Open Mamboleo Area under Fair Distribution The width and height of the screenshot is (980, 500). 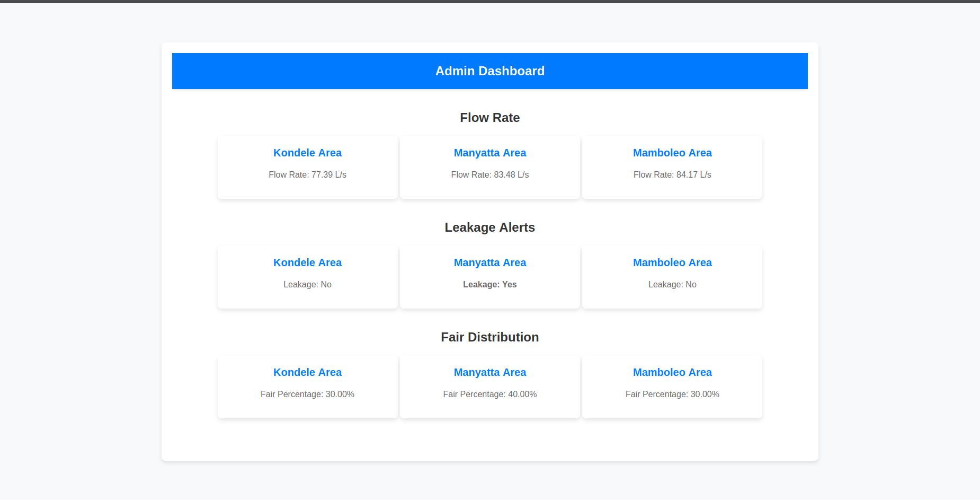click(x=672, y=372)
